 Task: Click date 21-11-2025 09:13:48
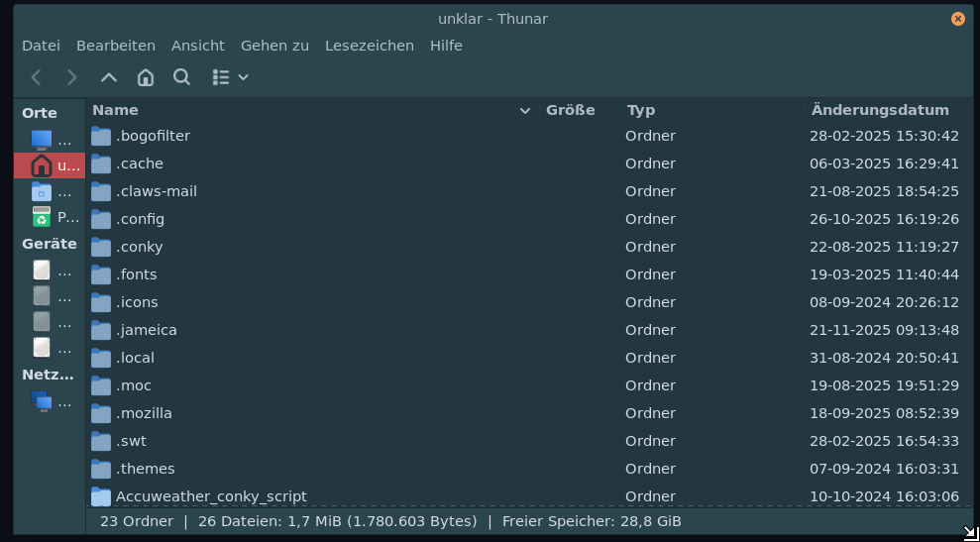coord(884,330)
